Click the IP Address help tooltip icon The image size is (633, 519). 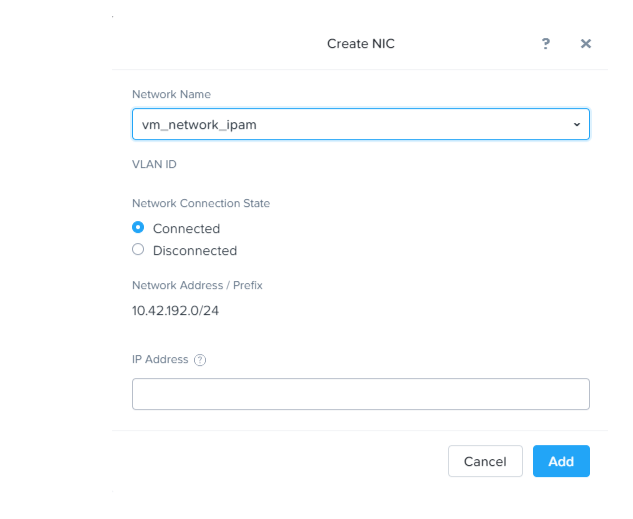(x=200, y=360)
